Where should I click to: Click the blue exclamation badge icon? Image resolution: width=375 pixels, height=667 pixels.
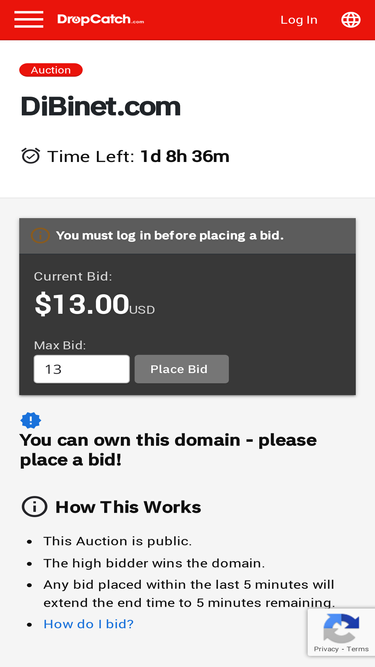31,421
